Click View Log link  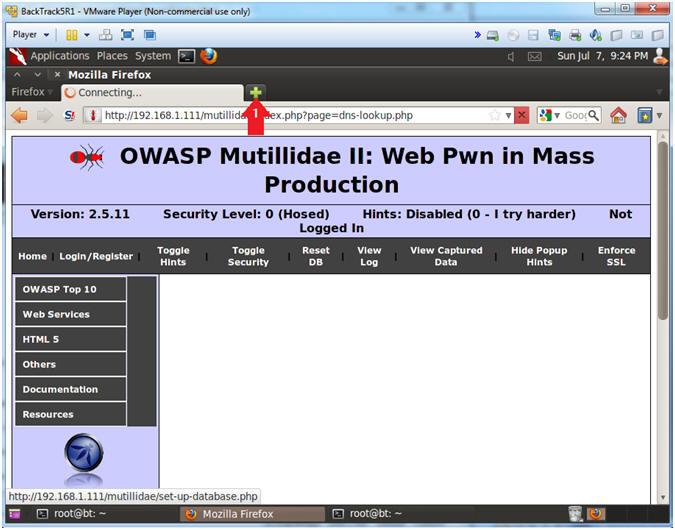click(x=369, y=256)
